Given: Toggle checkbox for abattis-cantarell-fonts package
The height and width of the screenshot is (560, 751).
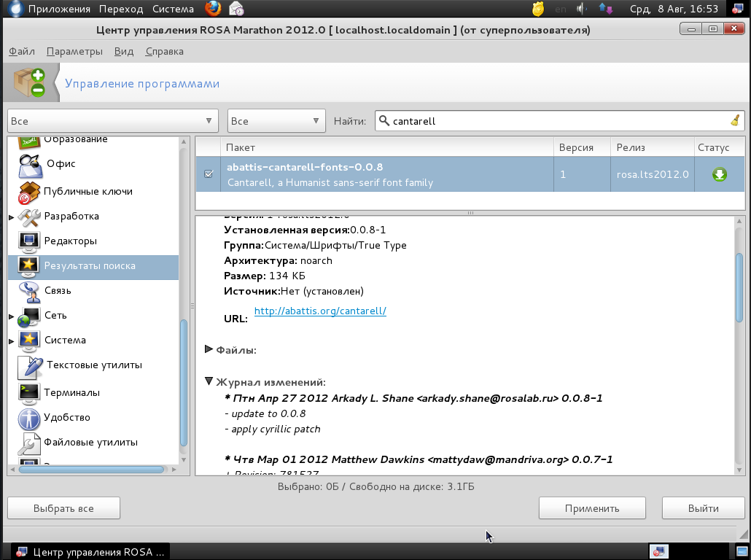Looking at the screenshot, I should pyautogui.click(x=209, y=174).
